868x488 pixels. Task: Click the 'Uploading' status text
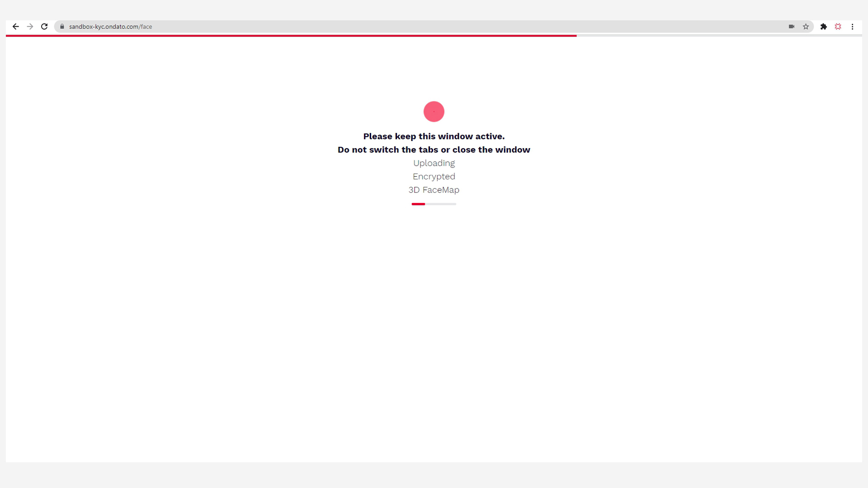pos(434,163)
